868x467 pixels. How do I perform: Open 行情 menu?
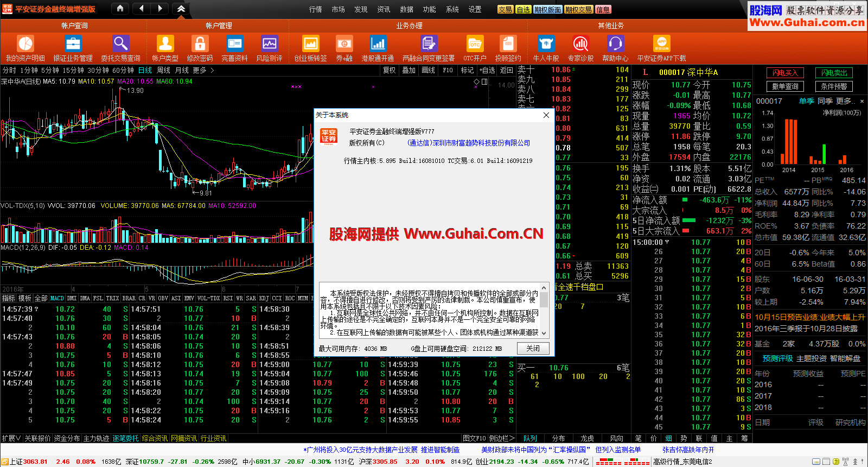316,9
